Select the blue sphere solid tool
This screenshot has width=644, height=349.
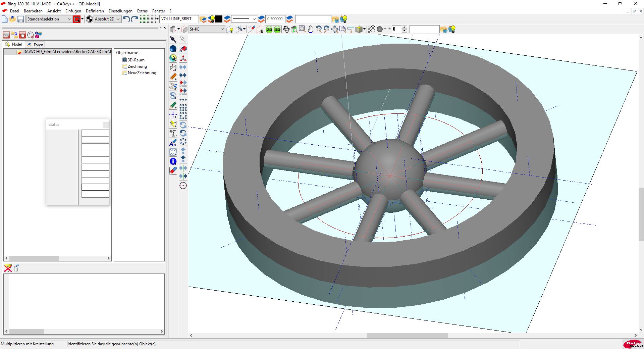click(173, 49)
